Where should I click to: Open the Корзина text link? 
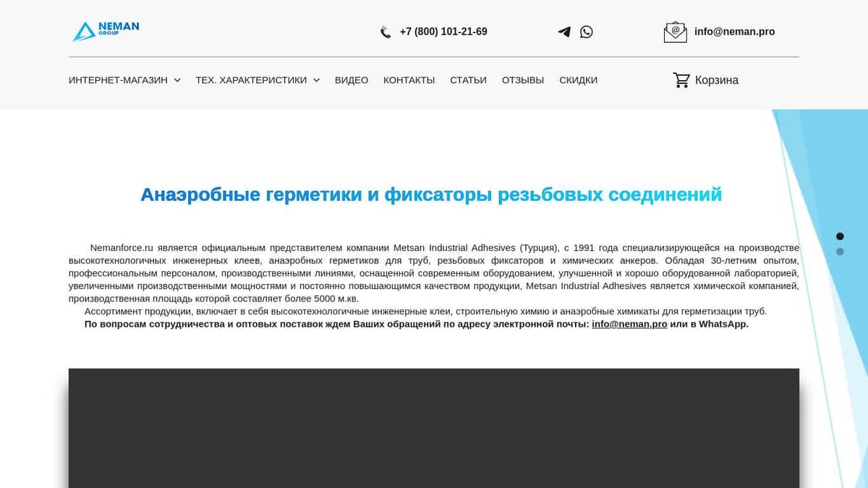716,80
